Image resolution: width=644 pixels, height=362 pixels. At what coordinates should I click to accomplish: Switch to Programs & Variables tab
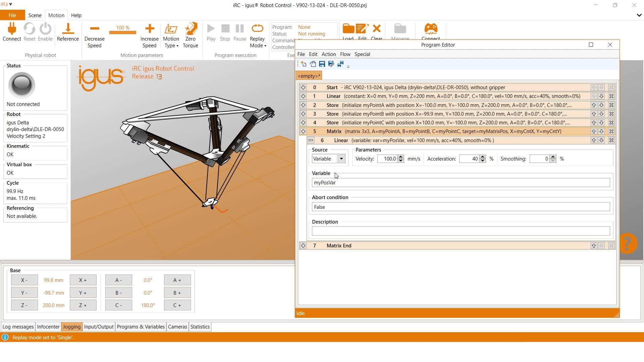141,327
